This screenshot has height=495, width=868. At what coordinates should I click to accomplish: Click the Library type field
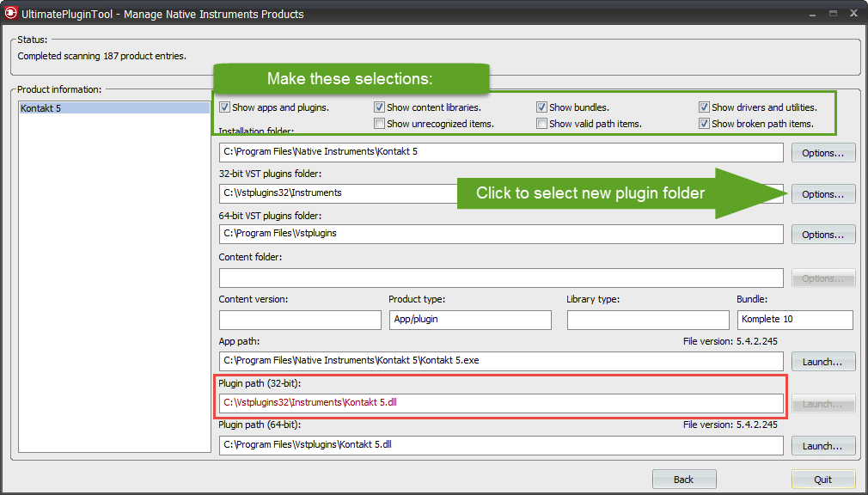point(648,320)
